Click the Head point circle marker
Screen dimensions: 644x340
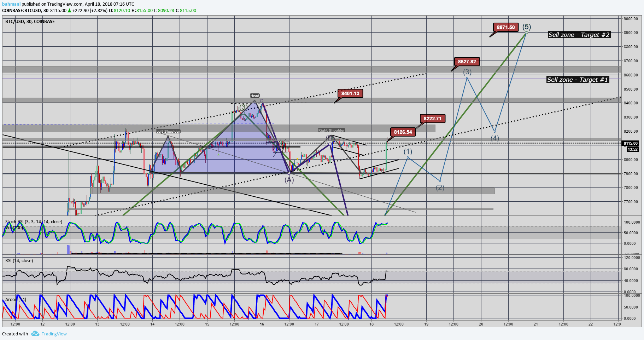coord(262,101)
